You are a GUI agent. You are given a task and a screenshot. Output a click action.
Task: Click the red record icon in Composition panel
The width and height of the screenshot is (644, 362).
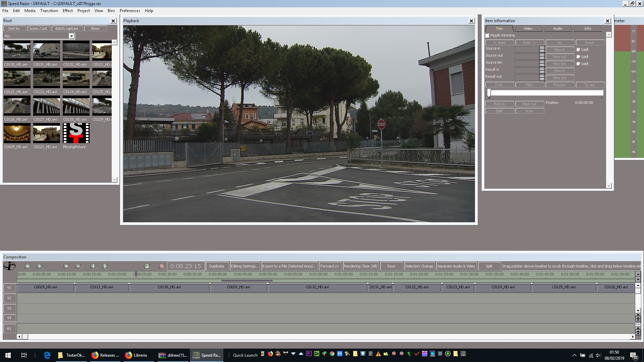[162, 266]
